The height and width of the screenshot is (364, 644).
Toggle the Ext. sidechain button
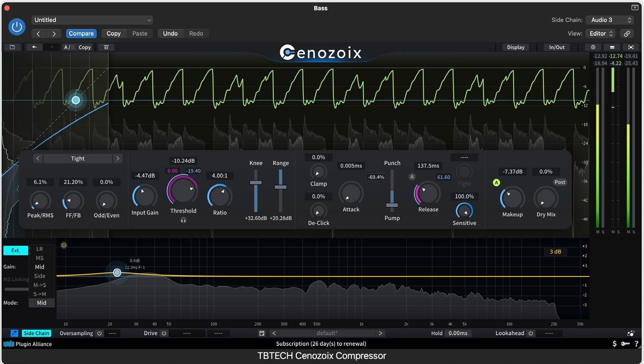click(16, 250)
